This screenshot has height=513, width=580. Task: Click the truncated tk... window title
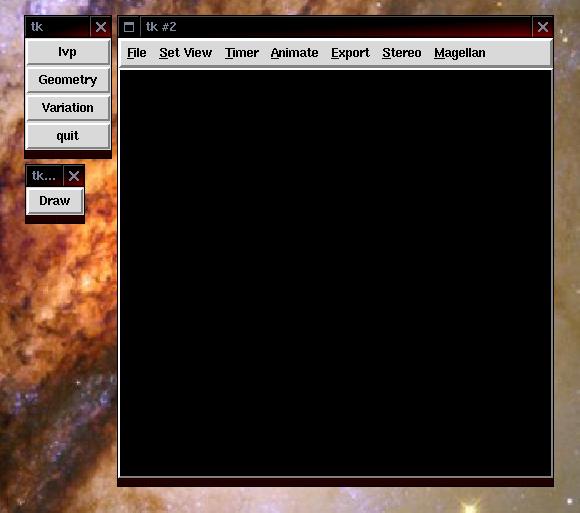44,176
